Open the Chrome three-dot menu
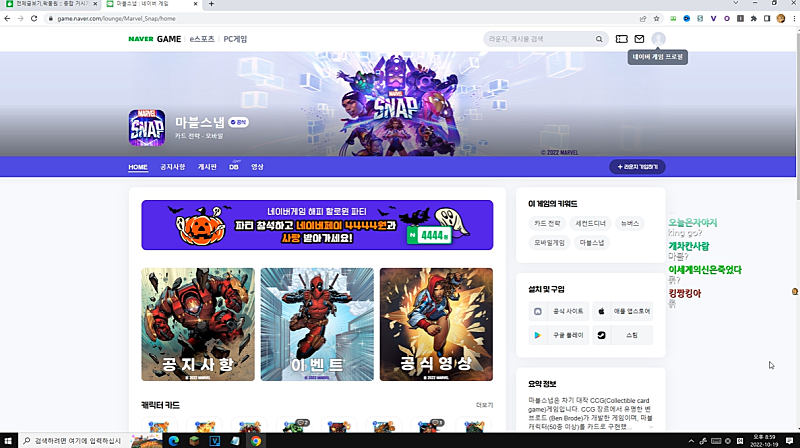 coord(794,18)
